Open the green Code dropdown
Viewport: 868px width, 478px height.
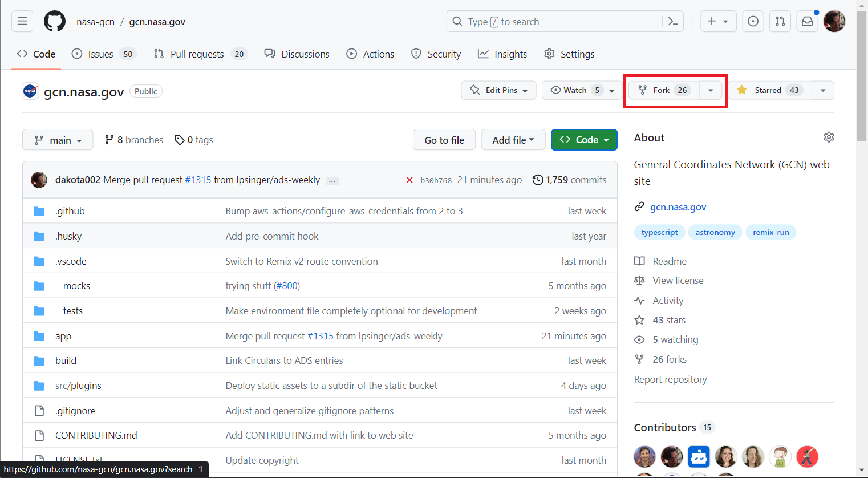(x=584, y=140)
